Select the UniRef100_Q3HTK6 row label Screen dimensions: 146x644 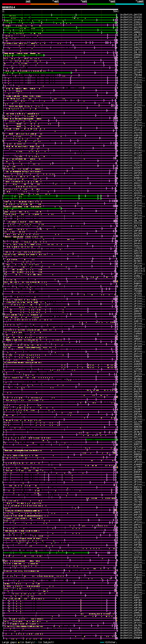(x=131, y=50)
